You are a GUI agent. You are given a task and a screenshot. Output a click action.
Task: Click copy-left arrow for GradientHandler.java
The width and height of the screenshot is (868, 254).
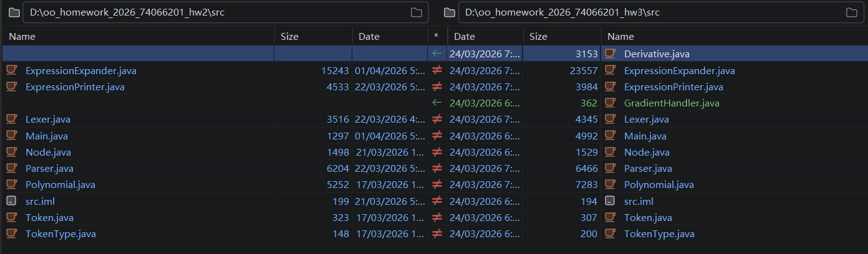point(437,103)
